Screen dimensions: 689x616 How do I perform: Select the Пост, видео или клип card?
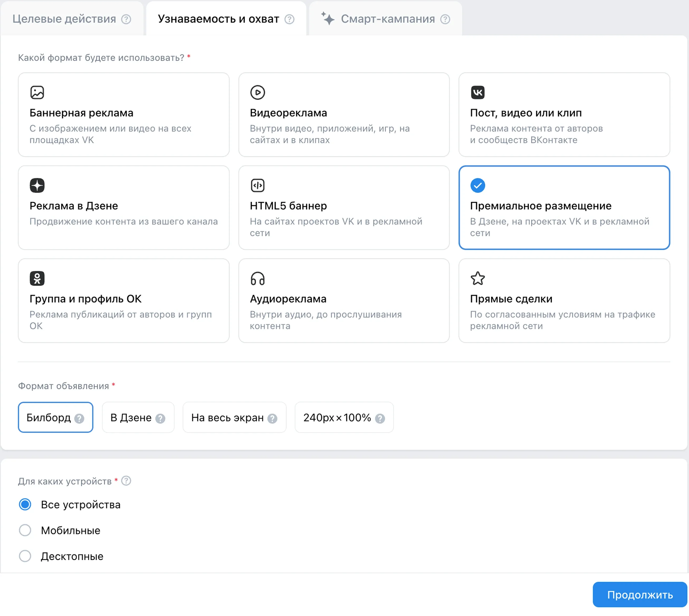(x=564, y=115)
